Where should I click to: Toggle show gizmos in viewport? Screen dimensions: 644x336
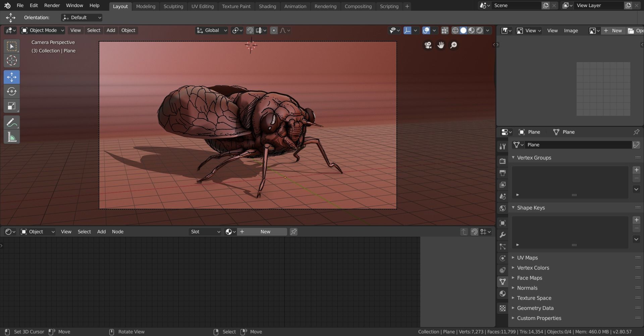(407, 30)
